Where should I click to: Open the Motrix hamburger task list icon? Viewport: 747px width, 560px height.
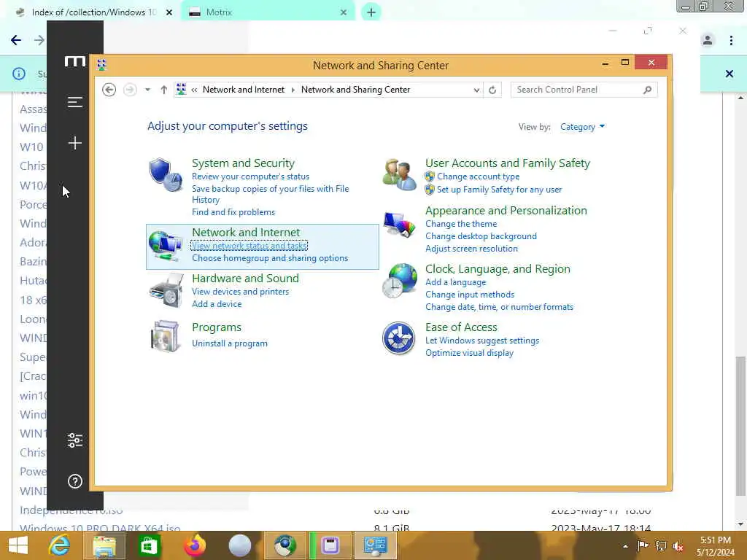pyautogui.click(x=75, y=102)
